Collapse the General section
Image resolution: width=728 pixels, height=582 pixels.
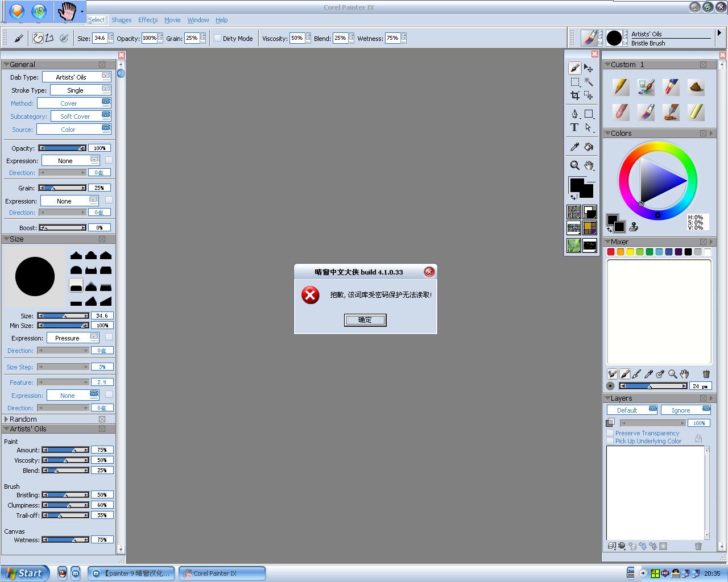(x=6, y=64)
